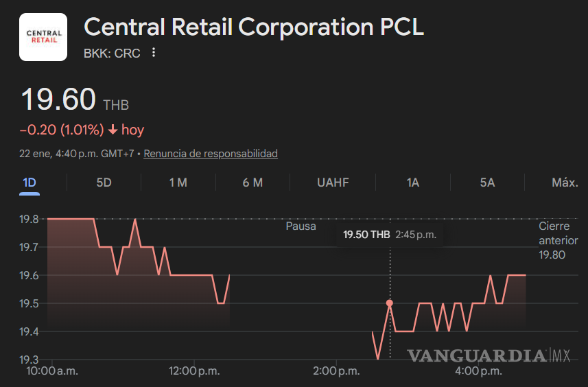Click the Pausa label on chart
The width and height of the screenshot is (588, 387).
301,226
